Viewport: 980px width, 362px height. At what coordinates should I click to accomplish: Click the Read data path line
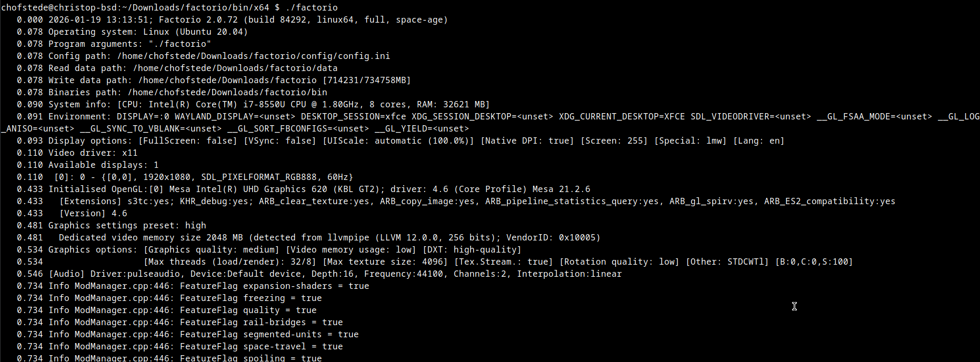click(193, 68)
